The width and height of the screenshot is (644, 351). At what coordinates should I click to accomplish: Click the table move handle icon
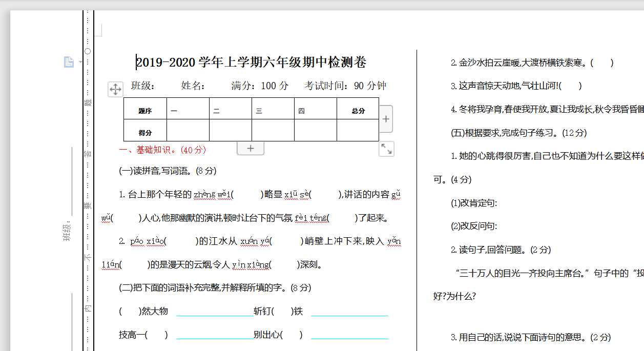click(115, 89)
